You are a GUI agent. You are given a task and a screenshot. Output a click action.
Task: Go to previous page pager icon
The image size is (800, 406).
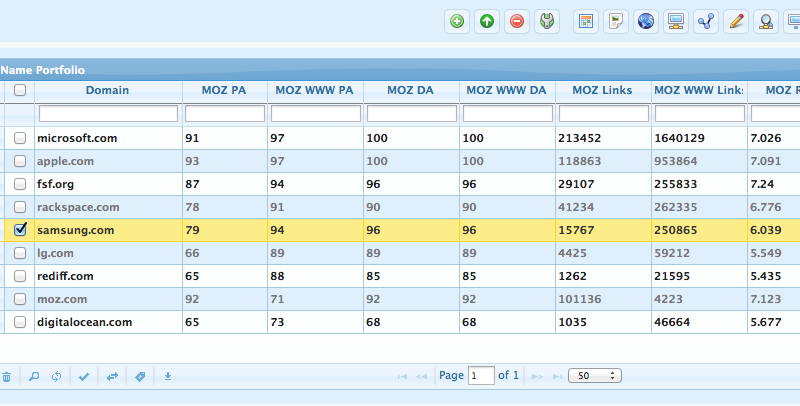click(421, 376)
